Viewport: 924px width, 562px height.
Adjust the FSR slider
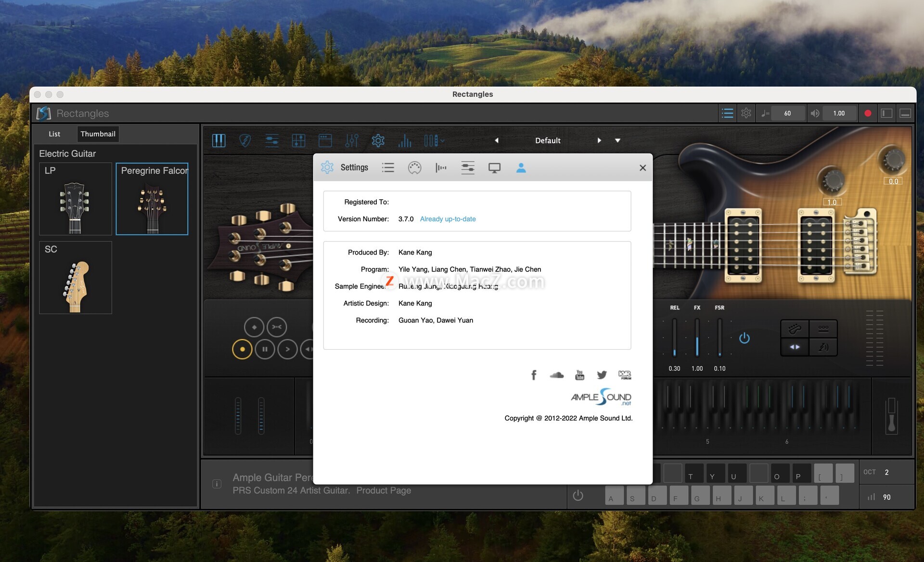click(719, 338)
